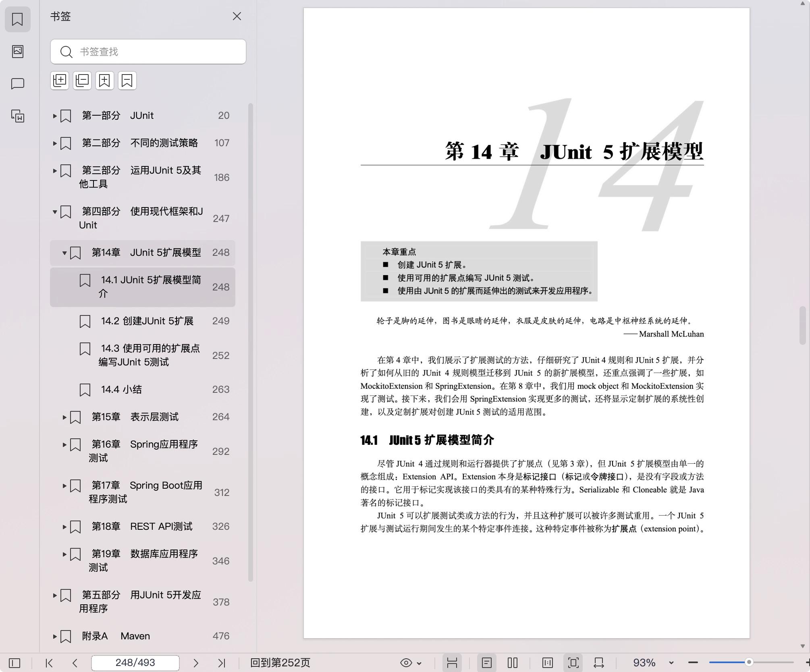Expand 第三部分 运用JUnit 5及其他工具 bookmark
This screenshot has width=810, height=672.
55,171
